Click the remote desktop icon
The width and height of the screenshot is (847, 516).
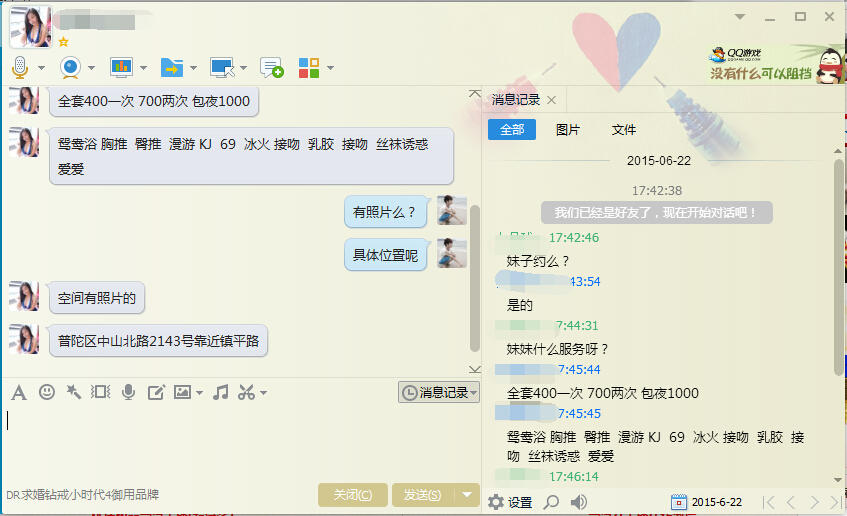222,68
